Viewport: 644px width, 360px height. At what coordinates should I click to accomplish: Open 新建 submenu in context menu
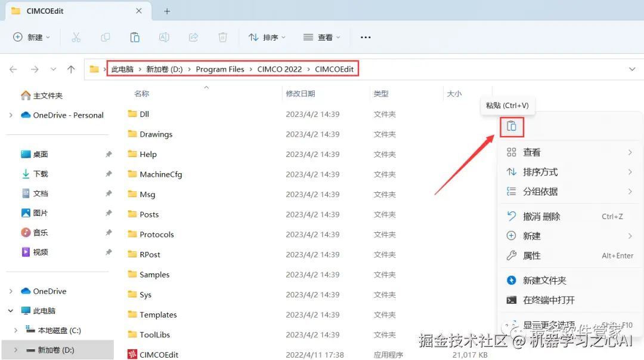coord(569,236)
